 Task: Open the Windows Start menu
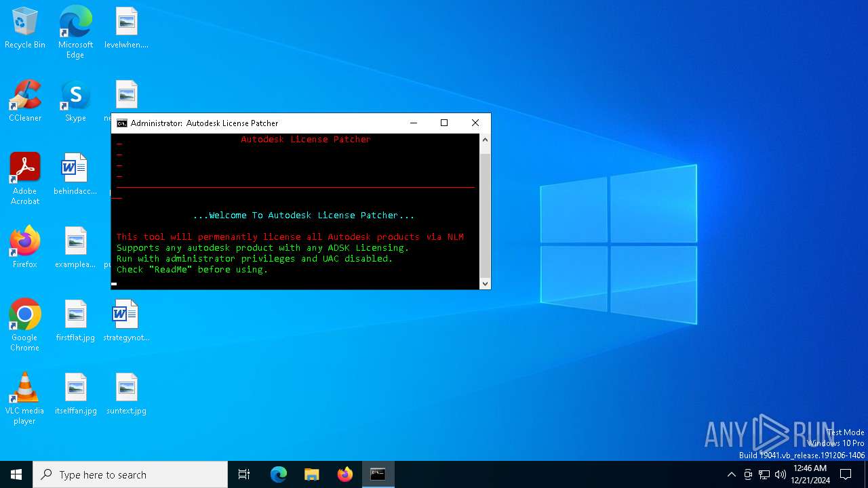click(x=16, y=474)
